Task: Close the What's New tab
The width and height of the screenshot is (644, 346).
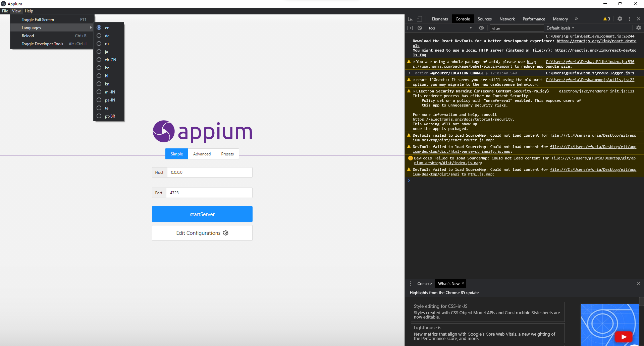Action: coord(463,283)
